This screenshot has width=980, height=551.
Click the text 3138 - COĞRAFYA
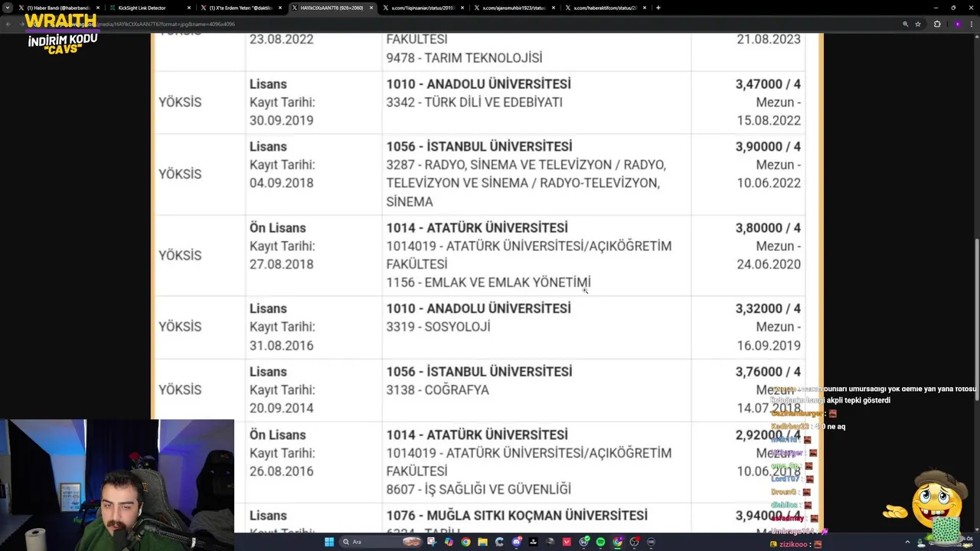[437, 390]
